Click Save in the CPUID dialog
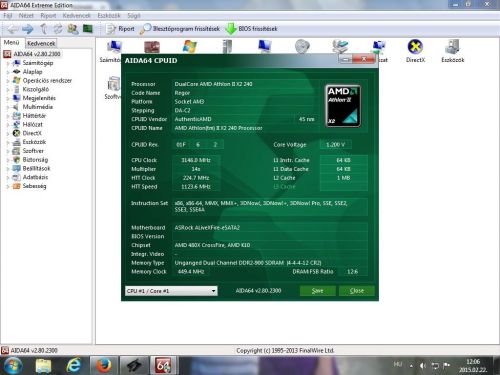This screenshot has height=375, width=500. tap(318, 291)
